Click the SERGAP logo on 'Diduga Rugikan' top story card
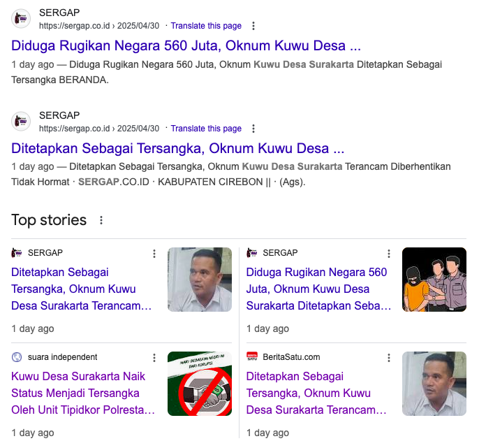The image size is (486, 448). 251,253
